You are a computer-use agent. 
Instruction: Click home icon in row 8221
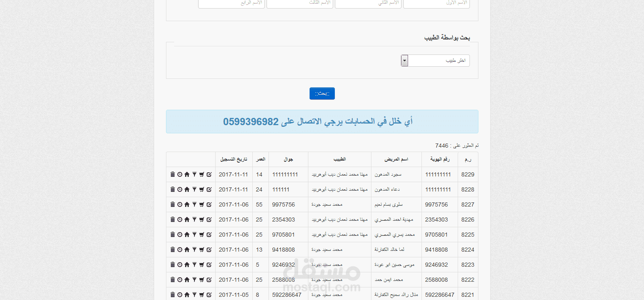[187, 295]
